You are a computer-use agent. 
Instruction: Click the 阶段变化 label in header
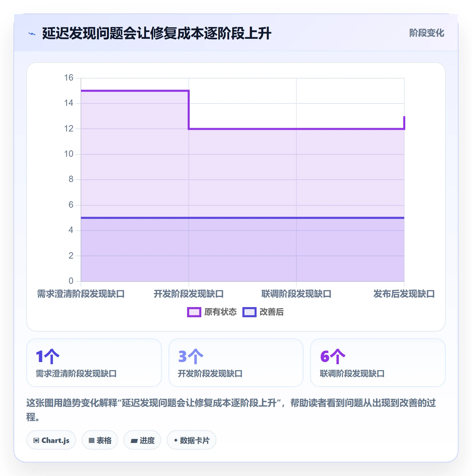pos(426,33)
